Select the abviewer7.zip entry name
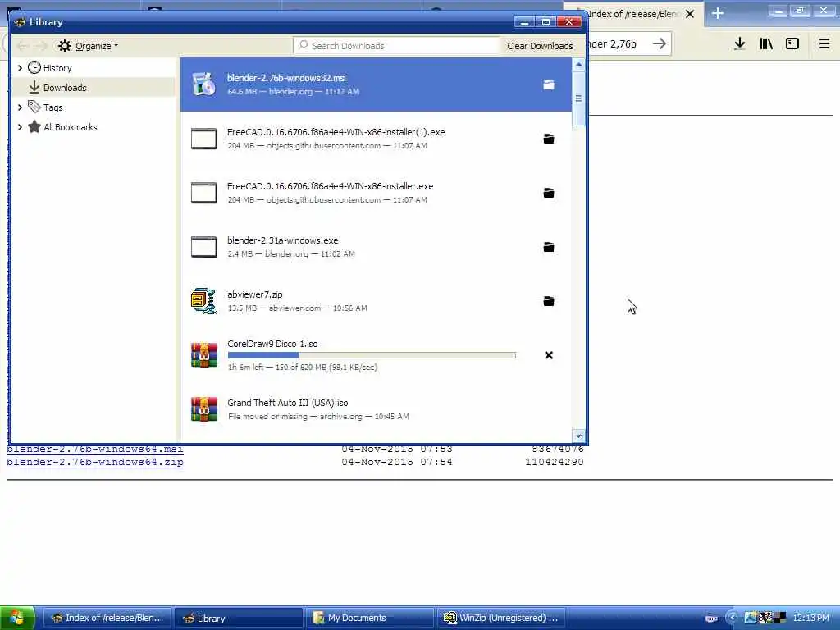Screen dimensions: 840x630 [x=255, y=294]
